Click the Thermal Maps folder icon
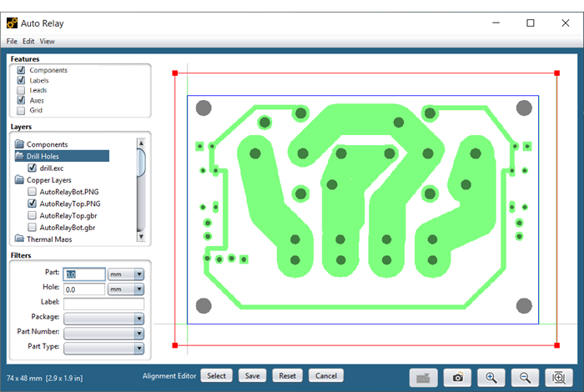 (x=19, y=239)
